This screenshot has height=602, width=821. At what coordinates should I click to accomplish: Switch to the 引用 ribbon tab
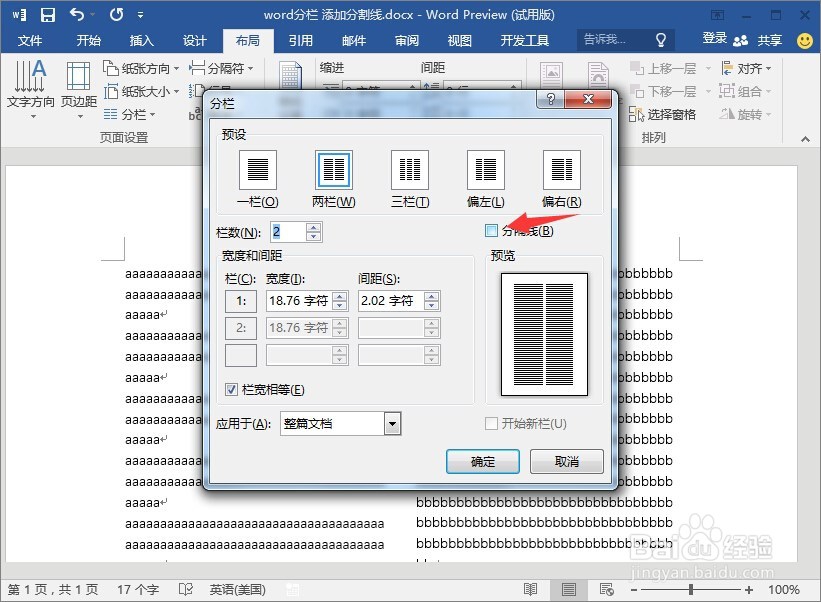click(301, 40)
